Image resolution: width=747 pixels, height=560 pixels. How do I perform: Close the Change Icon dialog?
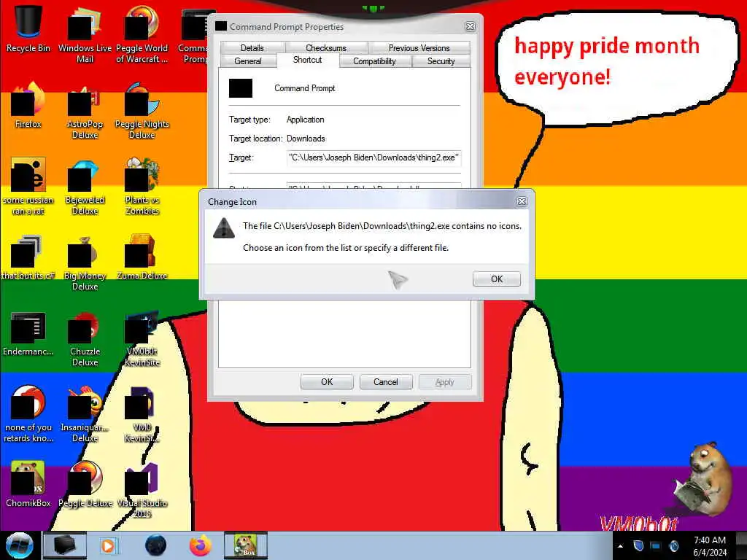[522, 201]
